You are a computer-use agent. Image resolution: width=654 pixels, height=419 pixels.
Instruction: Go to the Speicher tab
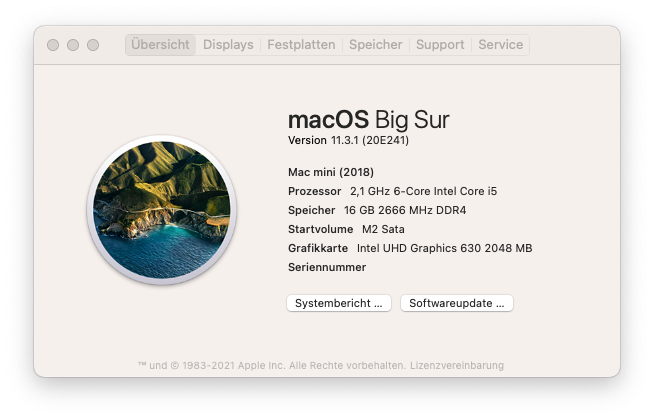click(375, 45)
